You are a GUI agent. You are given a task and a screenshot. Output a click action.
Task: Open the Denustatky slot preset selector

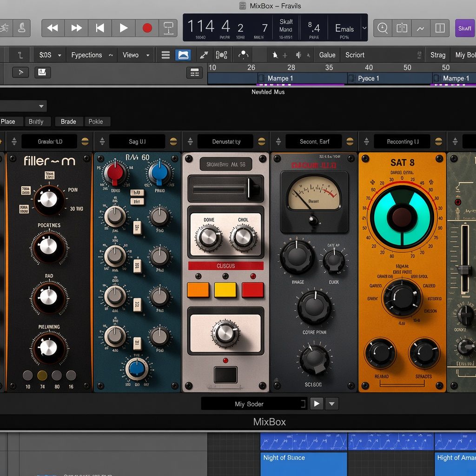(225, 141)
